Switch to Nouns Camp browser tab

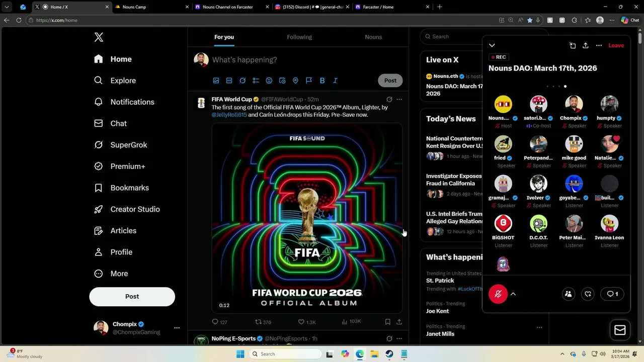tap(151, 7)
